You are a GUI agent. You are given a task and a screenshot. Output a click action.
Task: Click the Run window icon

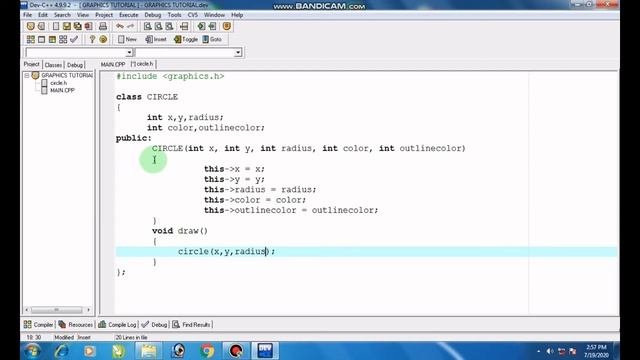coord(41,39)
